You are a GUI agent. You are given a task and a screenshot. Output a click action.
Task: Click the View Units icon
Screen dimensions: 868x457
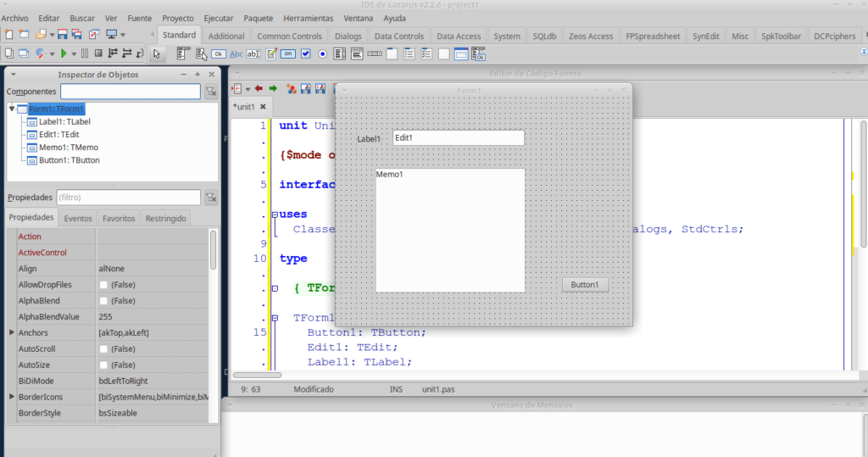pos(8,53)
